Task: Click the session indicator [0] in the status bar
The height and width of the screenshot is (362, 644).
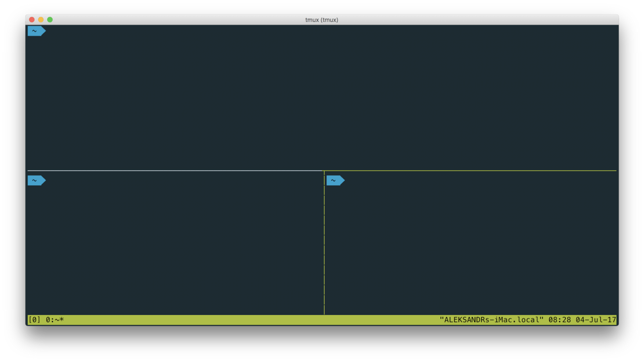Action: (x=35, y=320)
